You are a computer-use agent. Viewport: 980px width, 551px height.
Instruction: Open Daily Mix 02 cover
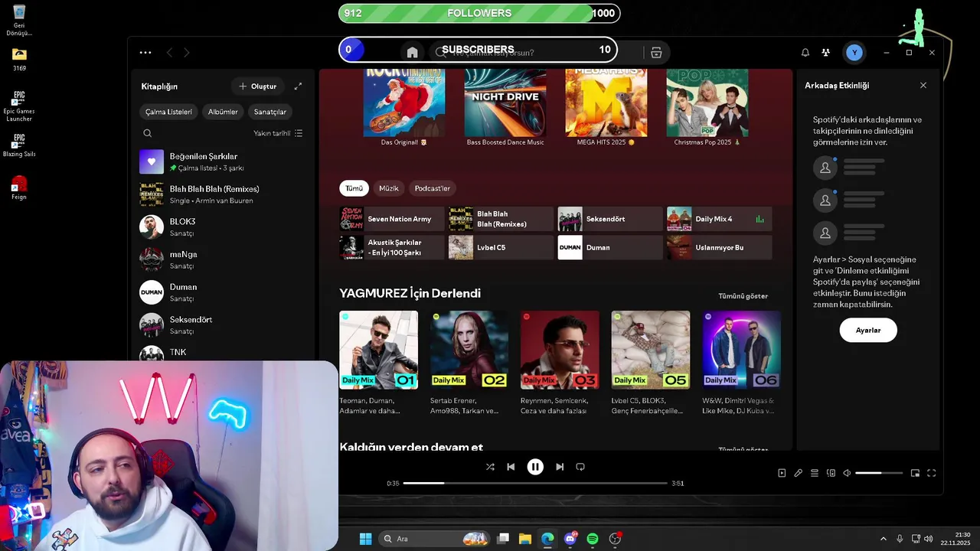click(x=469, y=350)
